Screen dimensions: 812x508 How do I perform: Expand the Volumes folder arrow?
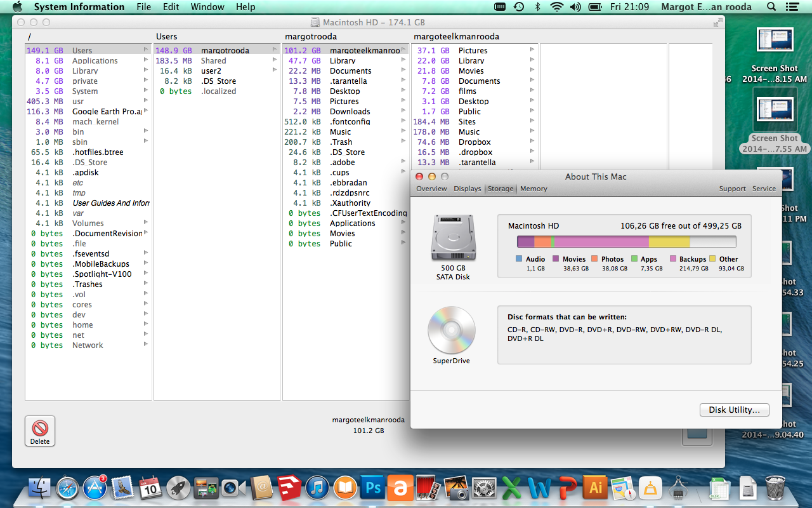click(x=146, y=223)
